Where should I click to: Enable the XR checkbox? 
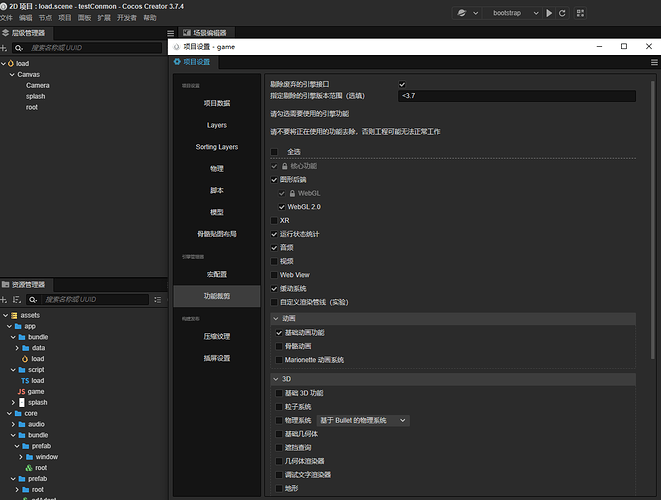(x=274, y=220)
